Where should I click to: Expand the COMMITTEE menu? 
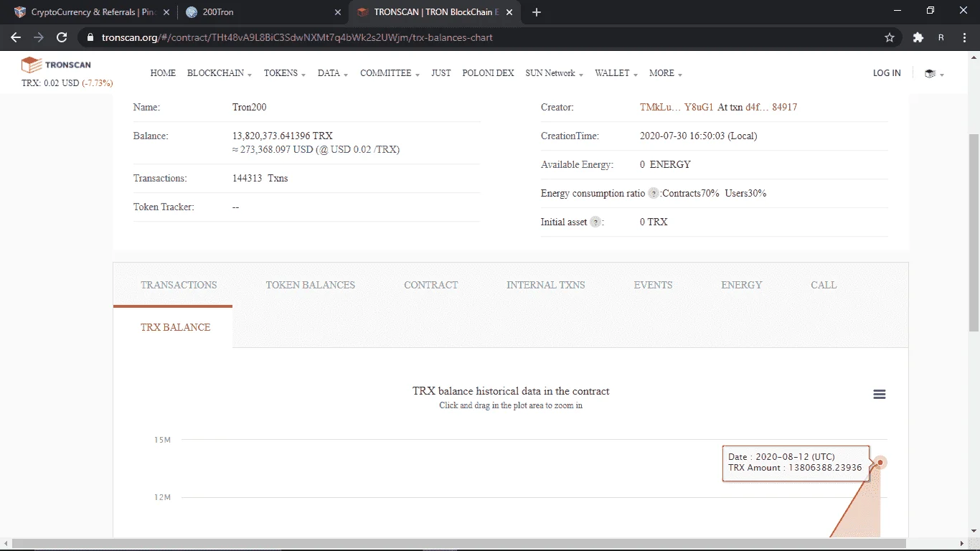[x=390, y=73]
